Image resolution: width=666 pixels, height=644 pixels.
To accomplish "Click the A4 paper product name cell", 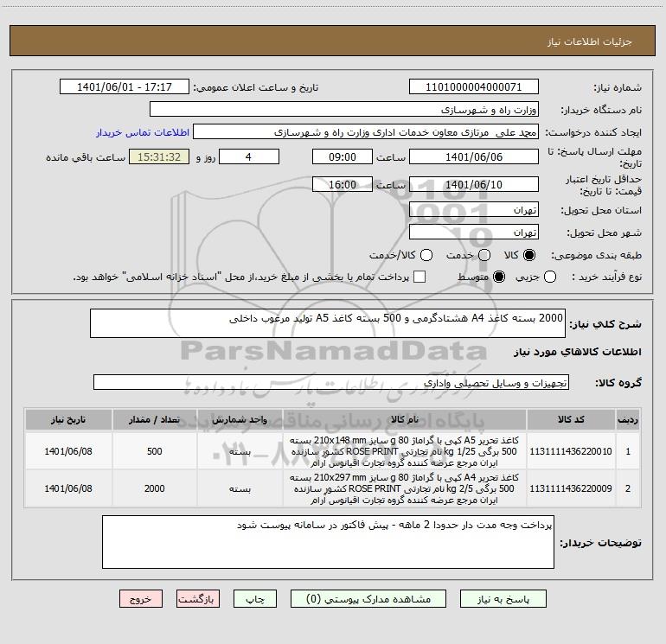I will [405, 488].
